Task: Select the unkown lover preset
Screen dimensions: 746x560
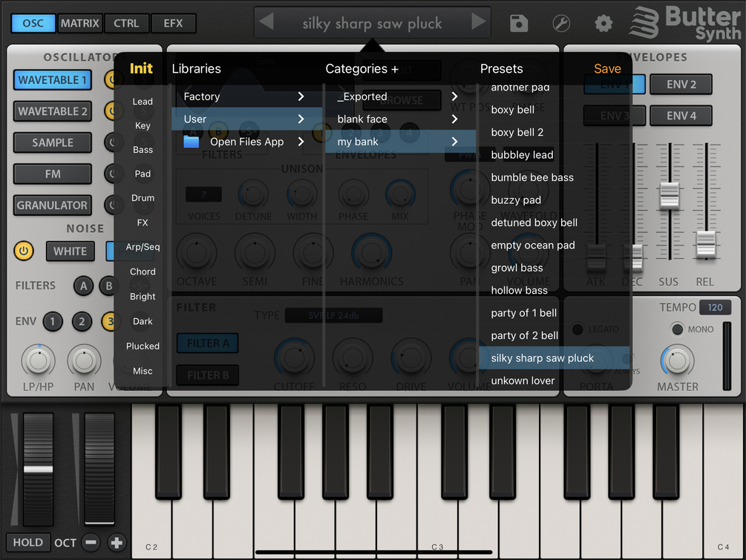Action: 554,381
